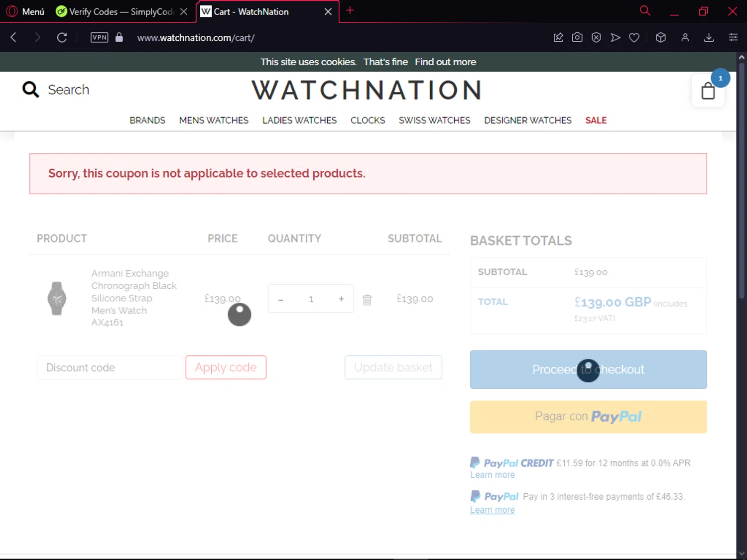Open the shopping bag basket icon
This screenshot has height=560, width=747.
(708, 91)
